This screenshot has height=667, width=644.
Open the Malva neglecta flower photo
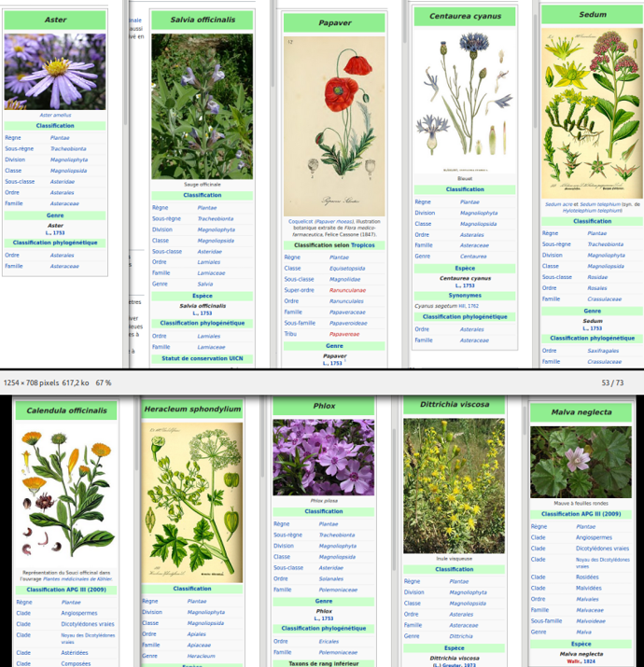coord(580,462)
